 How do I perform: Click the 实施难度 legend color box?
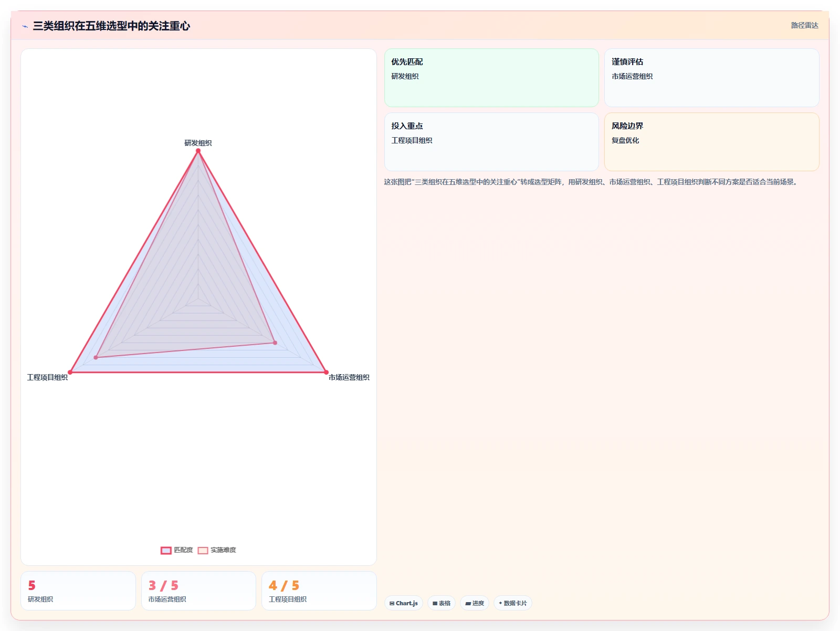click(203, 550)
